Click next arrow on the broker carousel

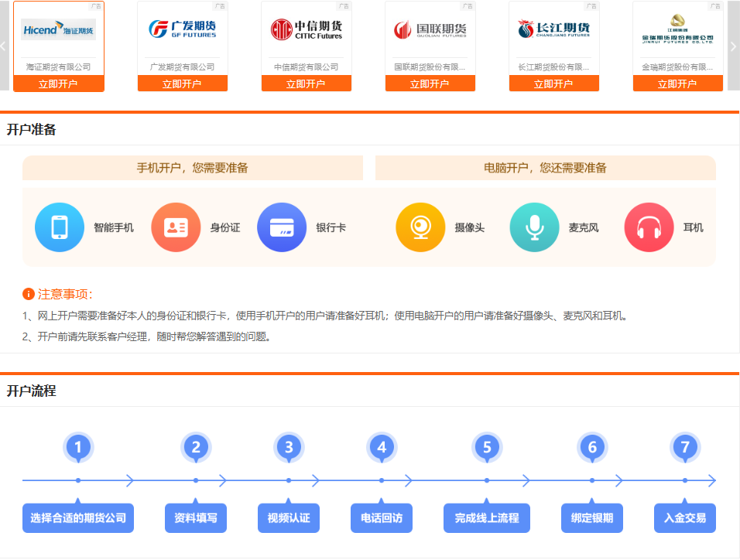tap(734, 46)
